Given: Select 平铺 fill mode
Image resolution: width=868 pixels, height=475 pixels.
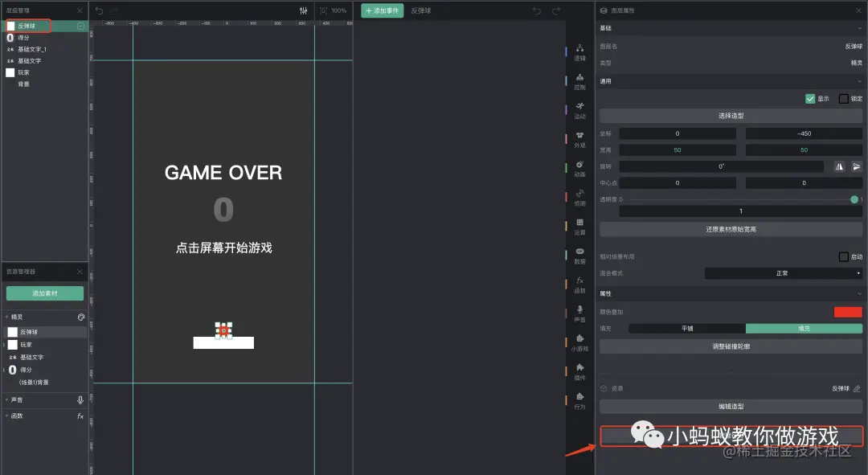Looking at the screenshot, I should (687, 328).
